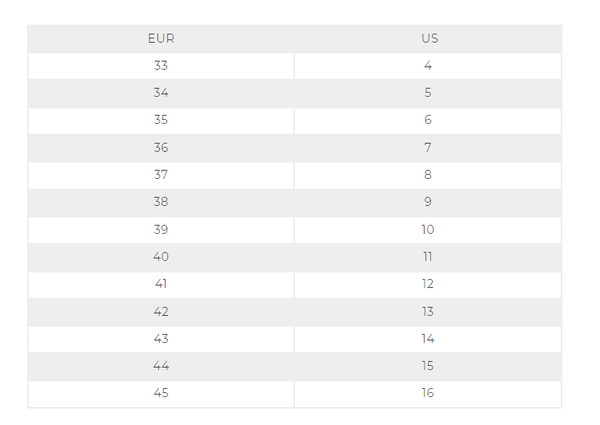This screenshot has height=425, width=600.
Task: Click US size 10 cell
Action: (428, 230)
